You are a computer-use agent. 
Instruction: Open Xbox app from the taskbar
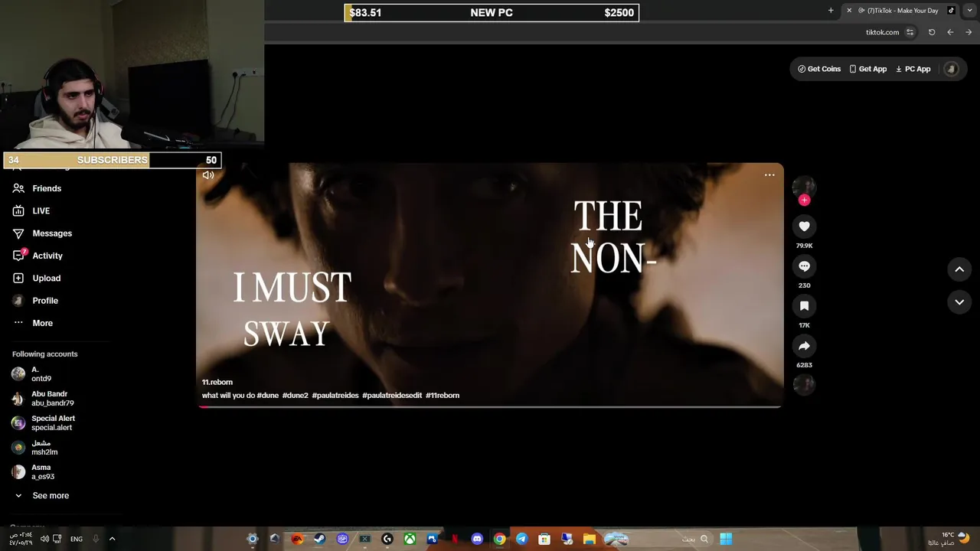click(410, 539)
